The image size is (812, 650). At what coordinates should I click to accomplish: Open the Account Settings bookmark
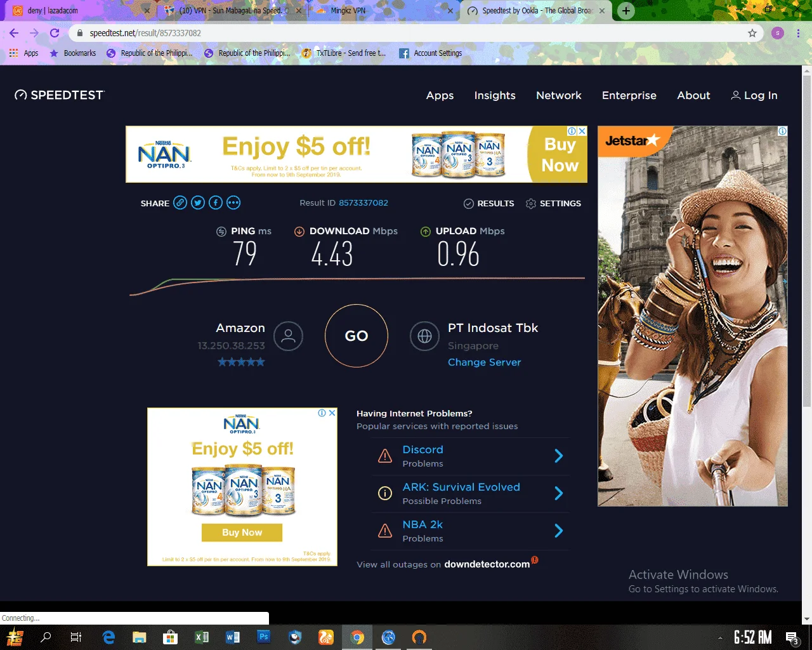coord(431,53)
